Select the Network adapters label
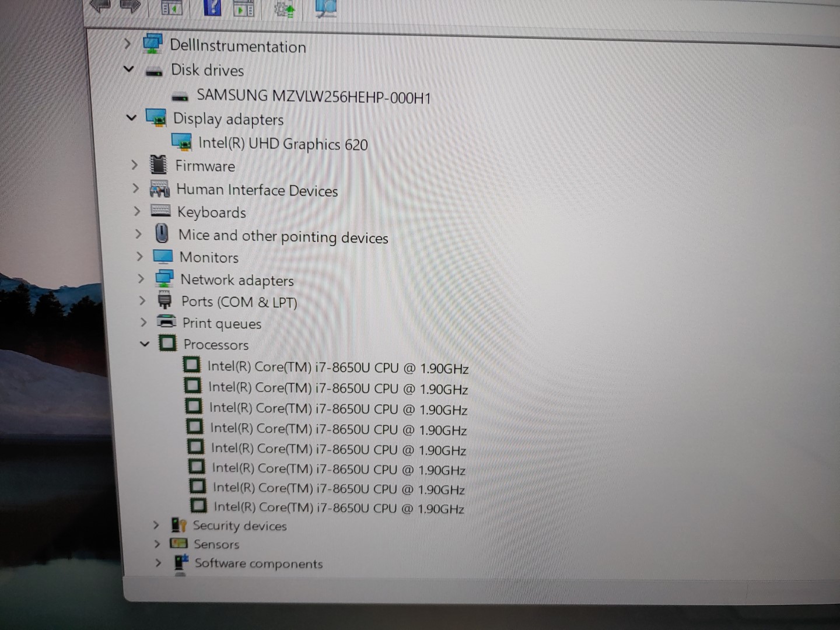The width and height of the screenshot is (840, 630). [x=237, y=280]
